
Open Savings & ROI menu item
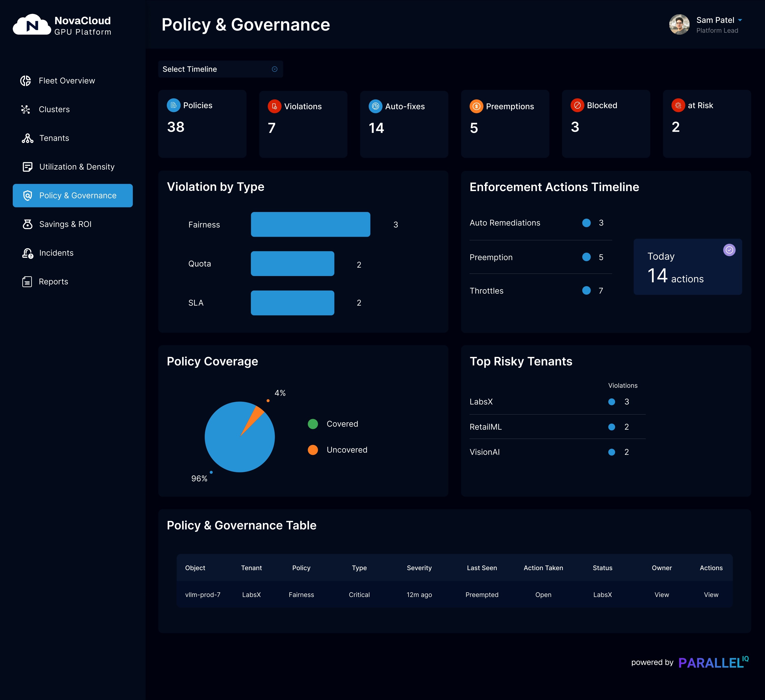pyautogui.click(x=65, y=224)
